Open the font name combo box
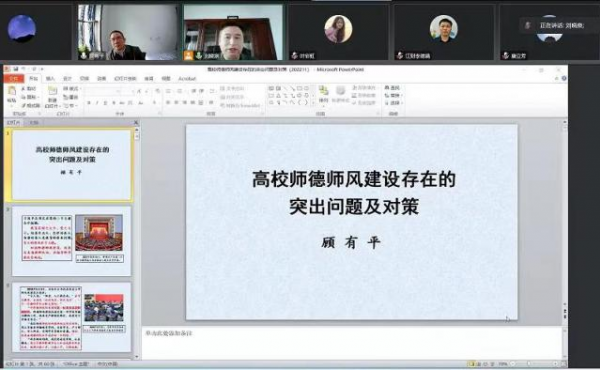The image size is (600, 370). tap(103, 91)
